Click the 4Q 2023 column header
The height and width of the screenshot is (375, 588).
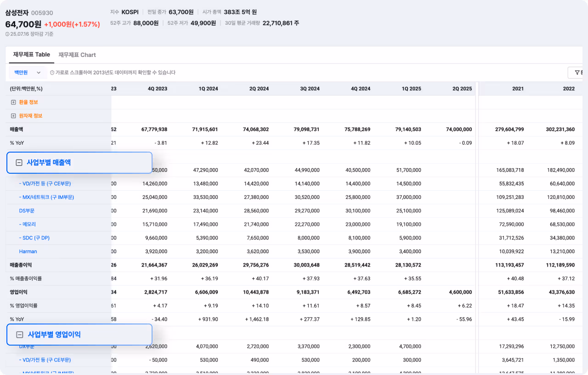[x=158, y=89]
